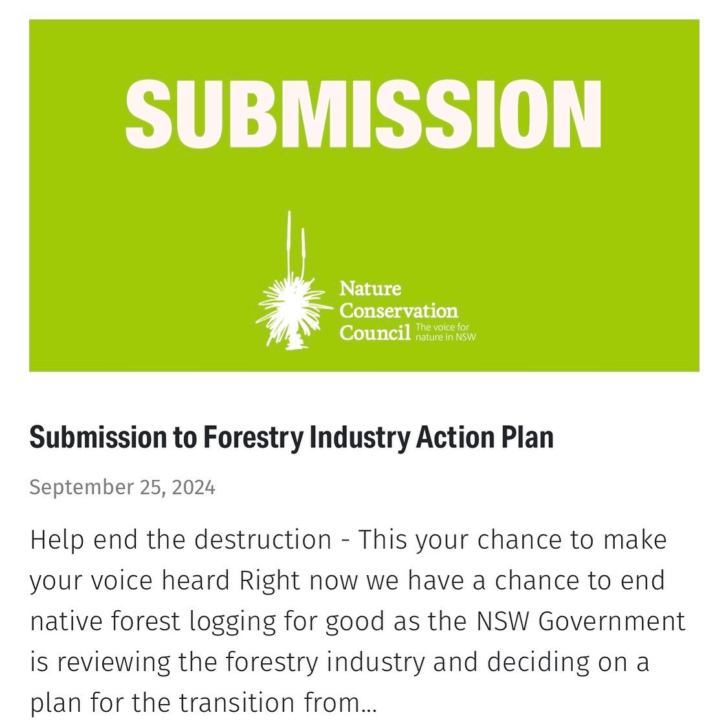Click the September 25, 2024 date
Viewport: 728px width, 728px height.
point(122,487)
